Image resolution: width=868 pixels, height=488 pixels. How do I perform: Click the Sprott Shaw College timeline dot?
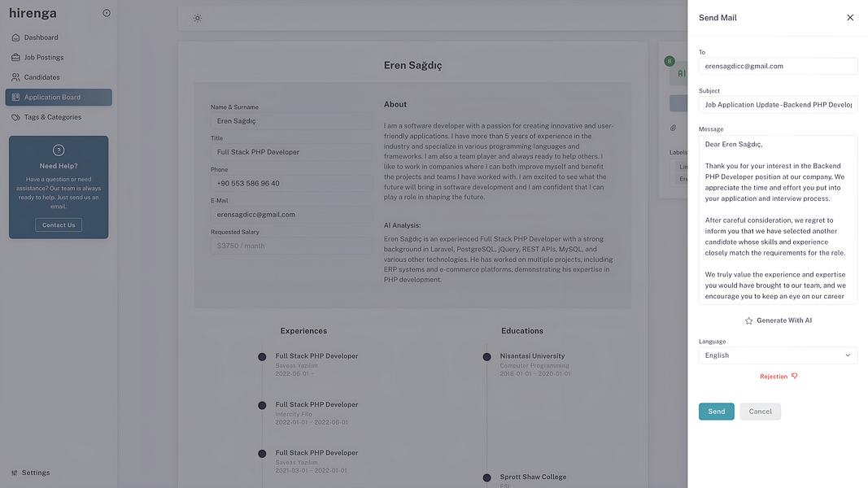coord(487,477)
